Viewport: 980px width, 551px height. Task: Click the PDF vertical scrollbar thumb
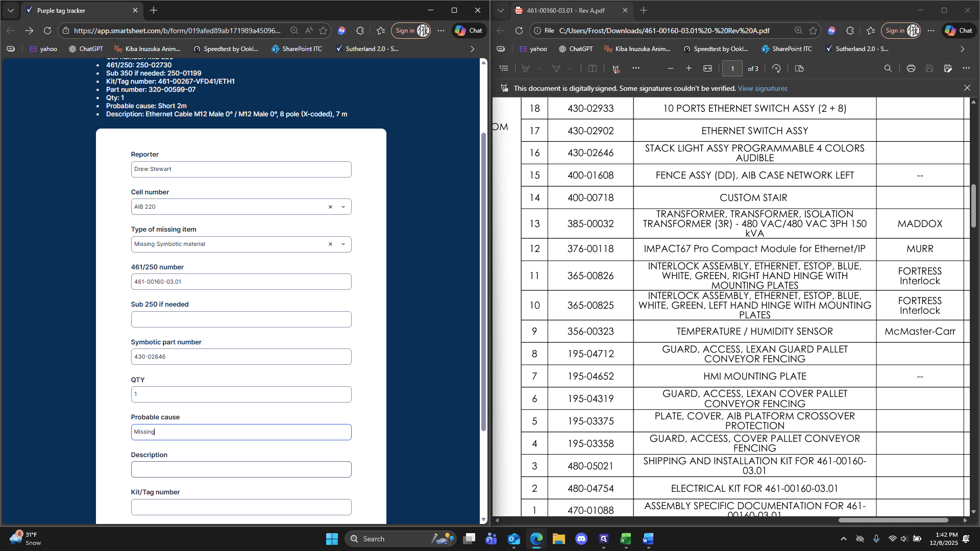tap(973, 206)
